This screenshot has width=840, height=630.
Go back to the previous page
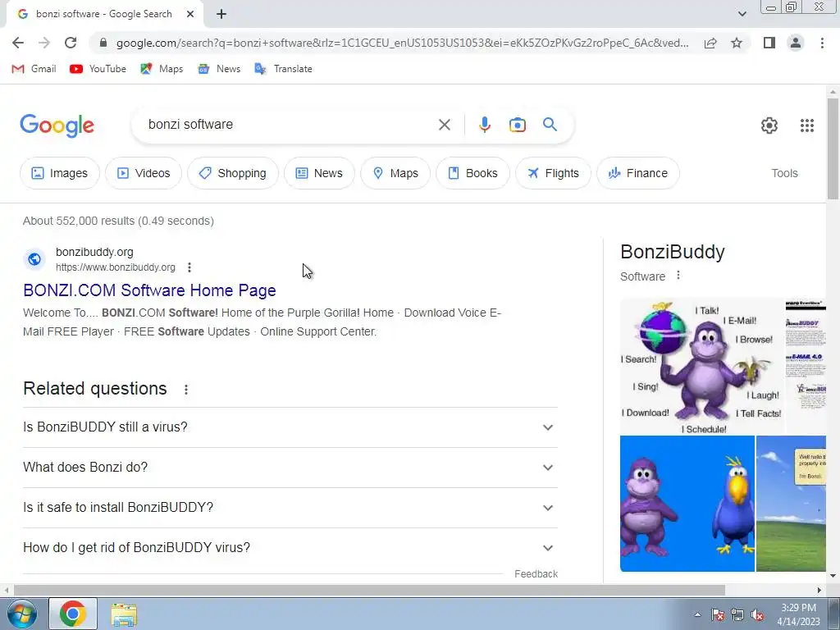[x=18, y=43]
